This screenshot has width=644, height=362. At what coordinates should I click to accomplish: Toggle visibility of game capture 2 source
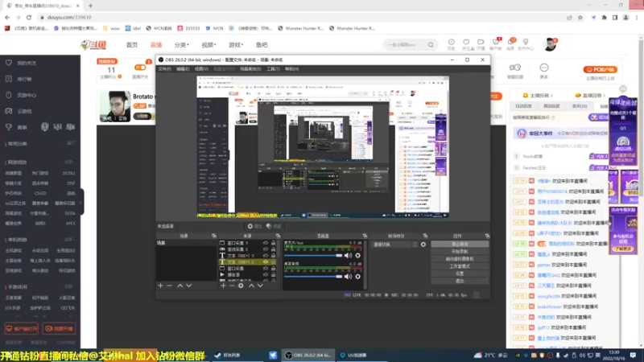(266, 249)
